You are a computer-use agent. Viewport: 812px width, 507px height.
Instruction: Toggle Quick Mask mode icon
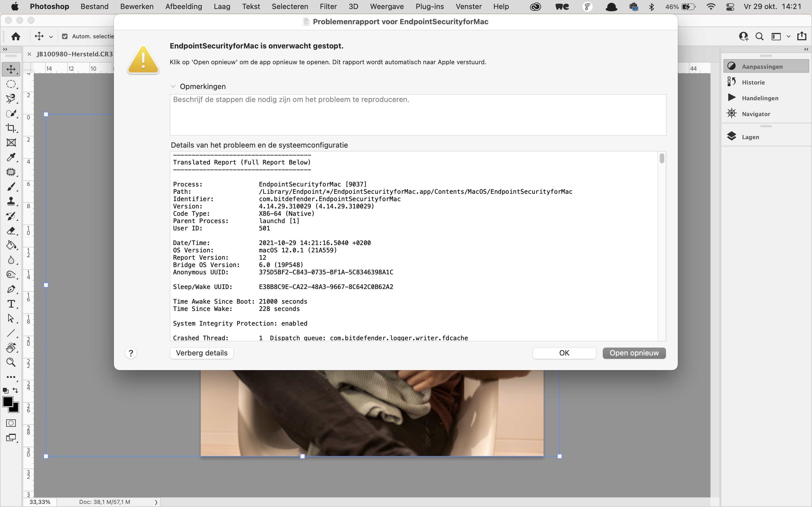pos(11,423)
